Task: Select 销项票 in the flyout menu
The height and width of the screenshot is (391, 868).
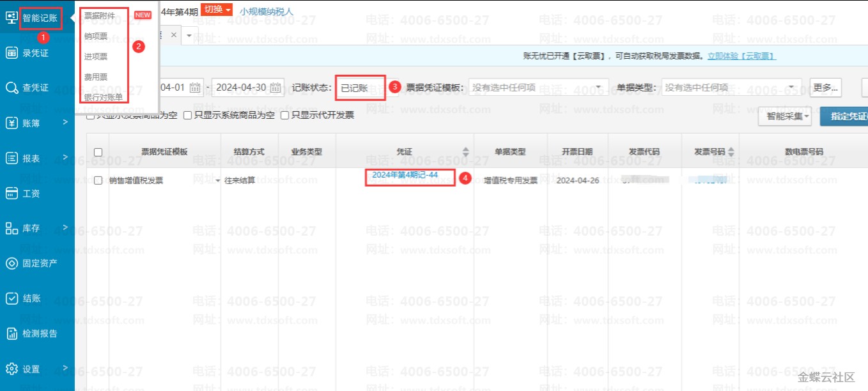Action: (x=96, y=36)
